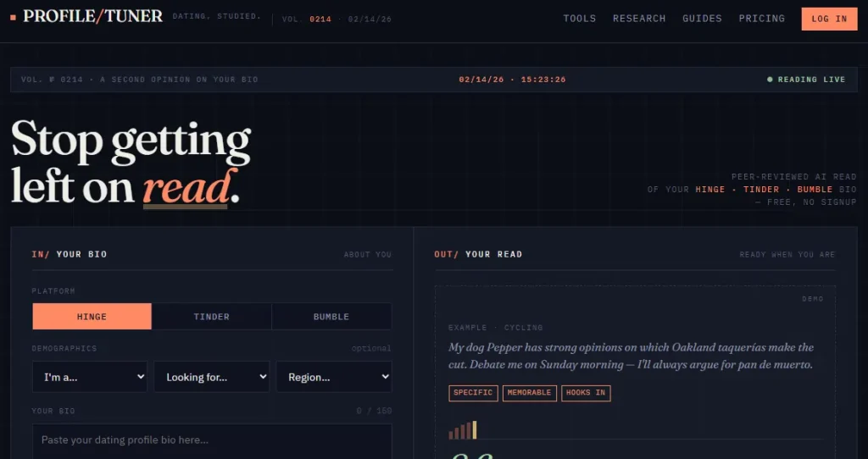Click "HINGE" in the hero side note
Screen dimensions: 868x459
click(x=710, y=189)
